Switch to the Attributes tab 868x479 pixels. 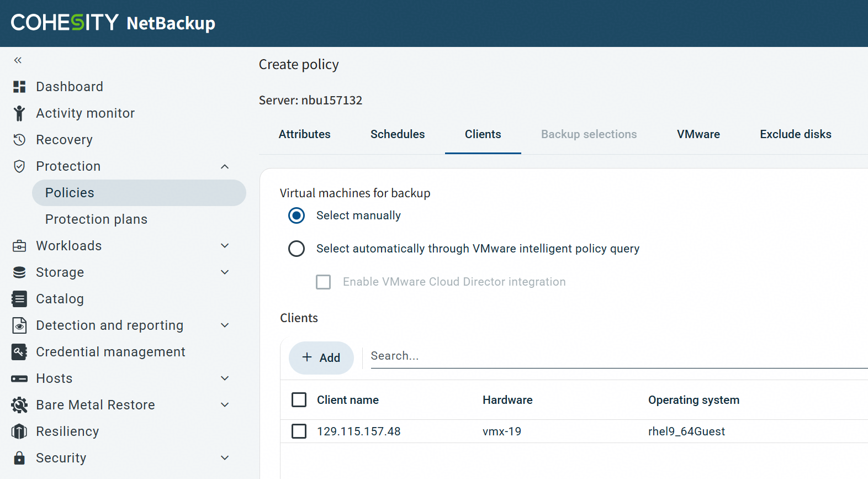[x=305, y=134]
